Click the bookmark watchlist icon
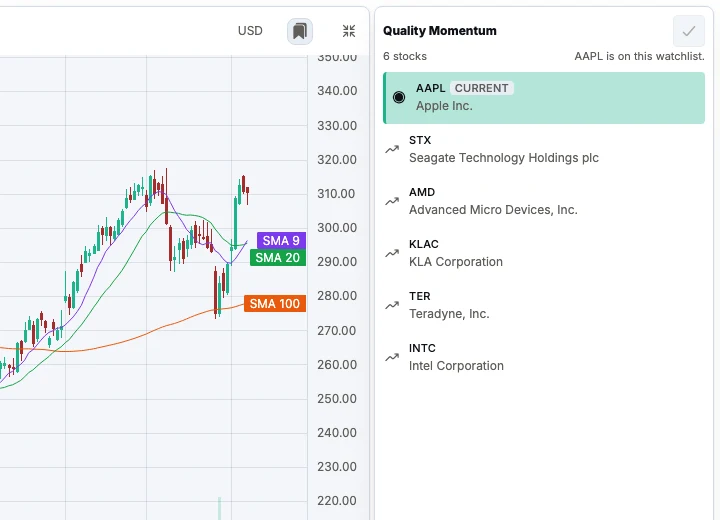The height and width of the screenshot is (520, 720). [x=300, y=31]
